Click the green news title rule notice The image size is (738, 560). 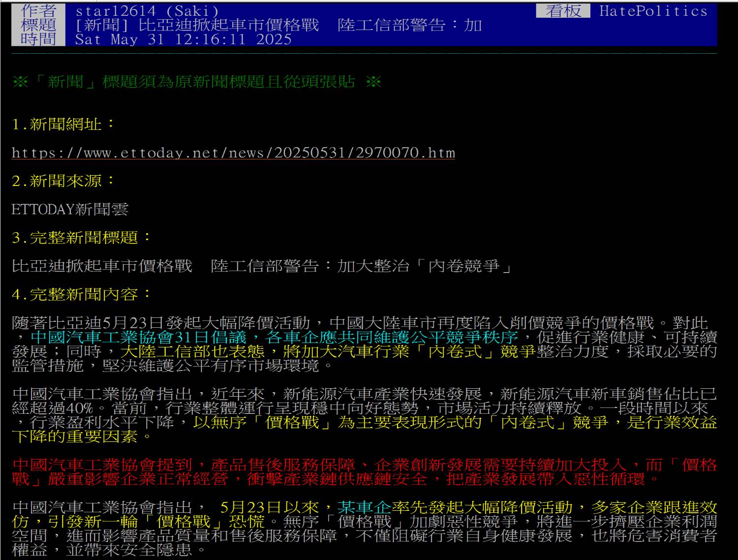pyautogui.click(x=197, y=82)
